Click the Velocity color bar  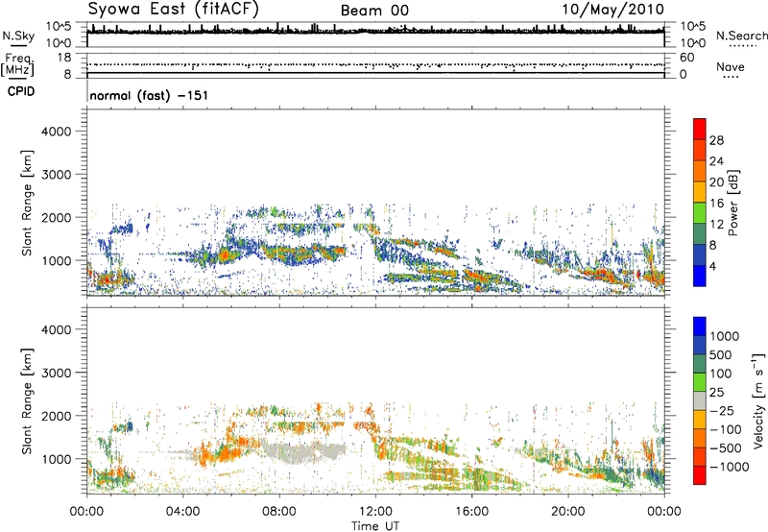(700, 400)
